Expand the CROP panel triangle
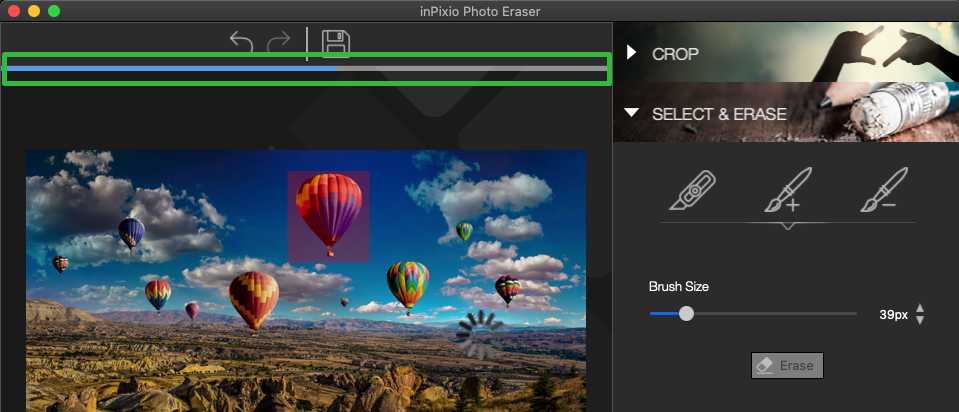This screenshot has width=959, height=412. pyautogui.click(x=632, y=53)
